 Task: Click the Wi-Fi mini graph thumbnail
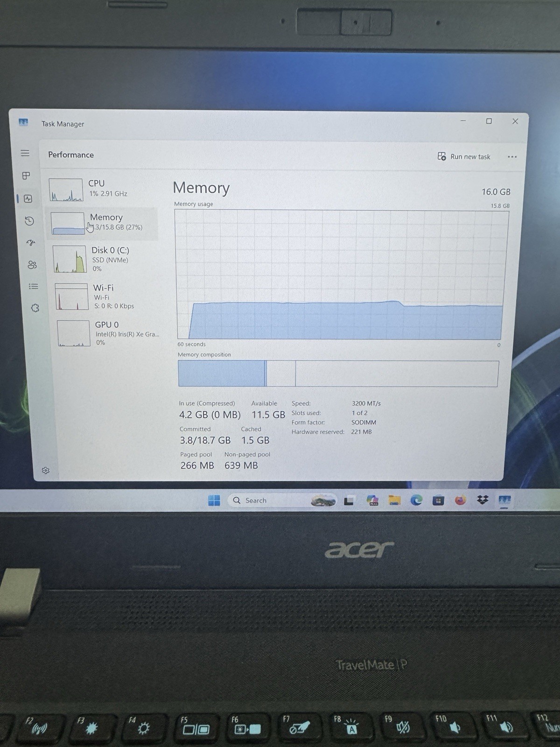71,296
